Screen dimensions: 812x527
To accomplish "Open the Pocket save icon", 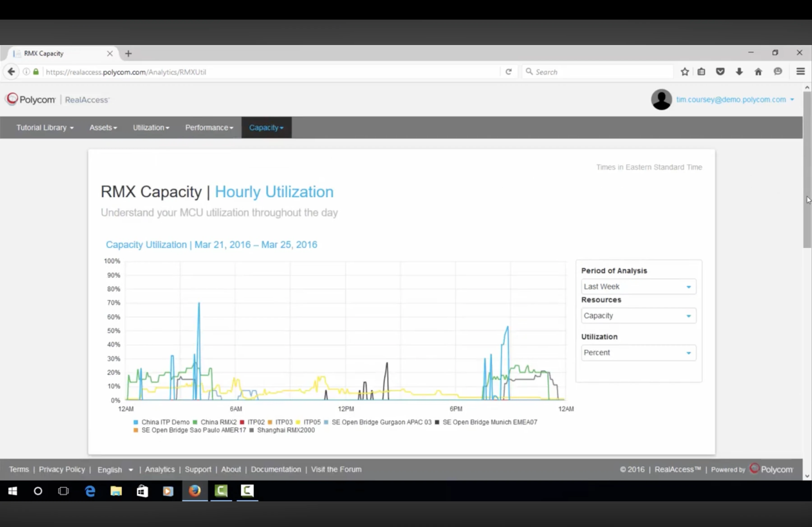I will 720,72.
